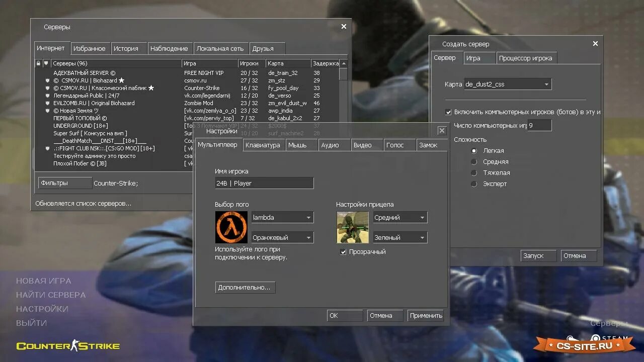The height and width of the screenshot is (362, 644).
Task: Sort servers by Карта column
Action: click(288, 63)
